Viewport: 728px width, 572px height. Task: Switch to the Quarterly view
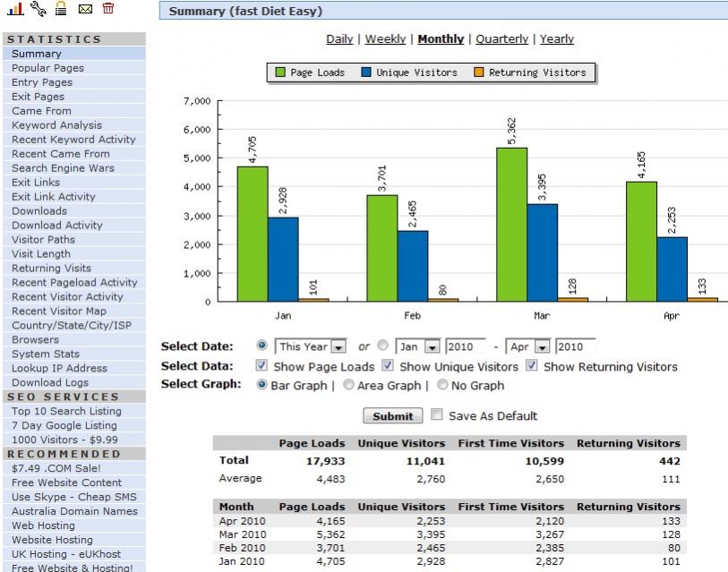501,38
